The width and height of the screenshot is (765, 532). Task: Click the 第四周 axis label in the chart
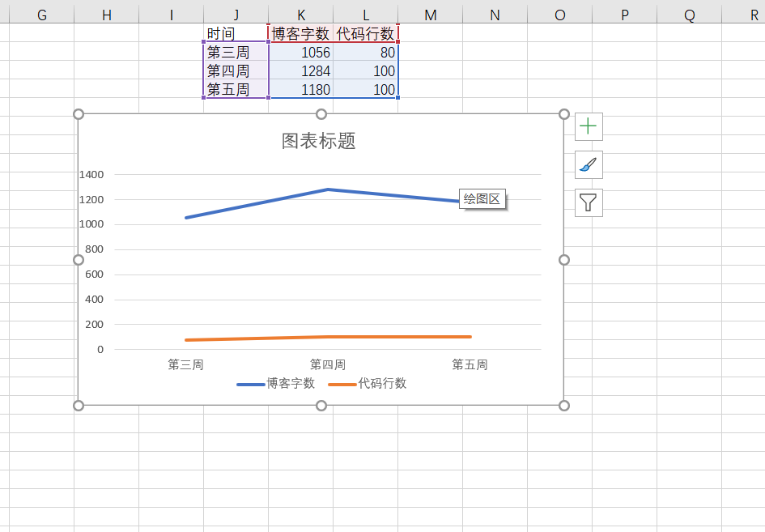[328, 364]
